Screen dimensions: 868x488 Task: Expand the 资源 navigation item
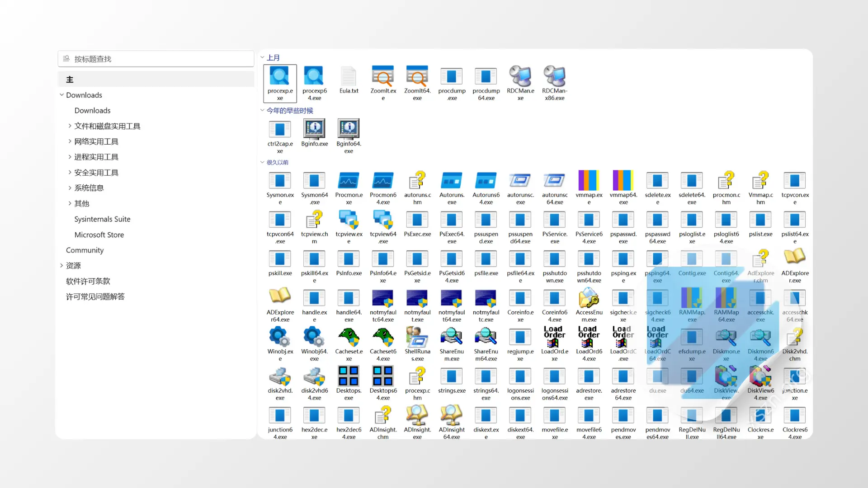61,266
